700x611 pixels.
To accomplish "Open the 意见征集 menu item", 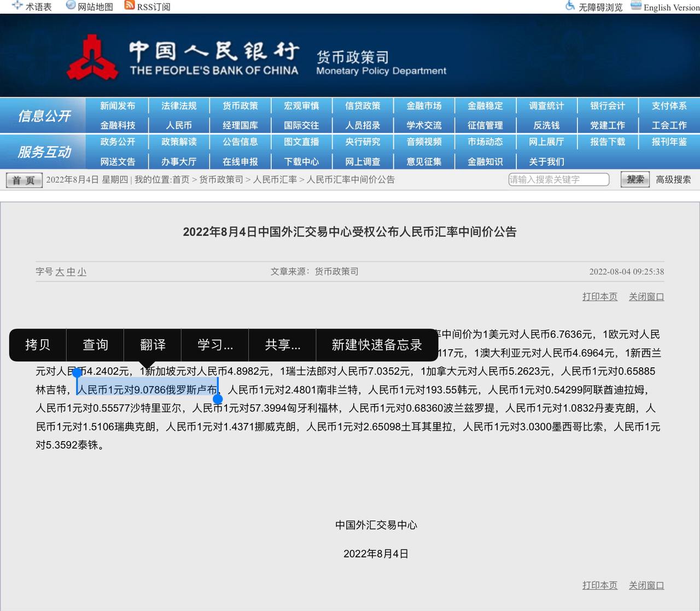I will point(424,162).
